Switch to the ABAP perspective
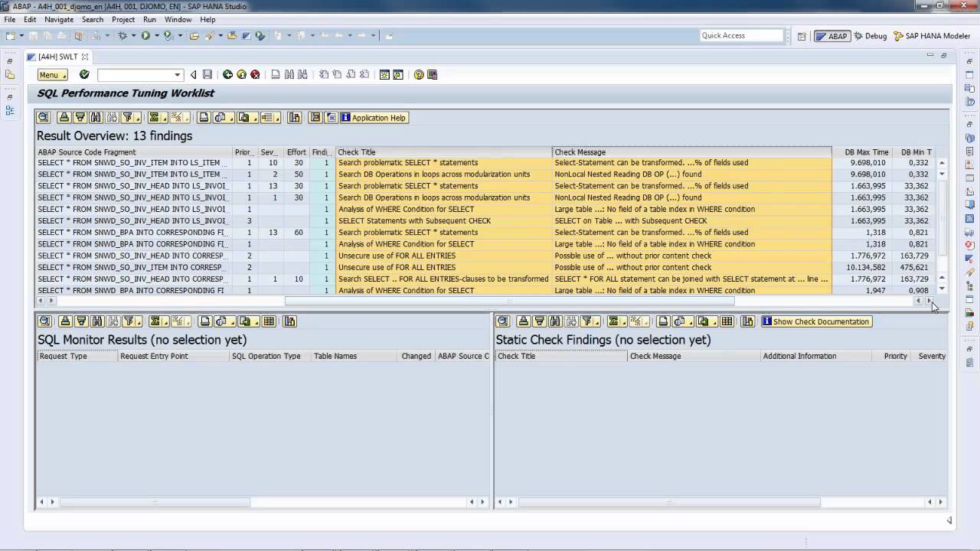The width and height of the screenshot is (980, 551). coord(832,36)
